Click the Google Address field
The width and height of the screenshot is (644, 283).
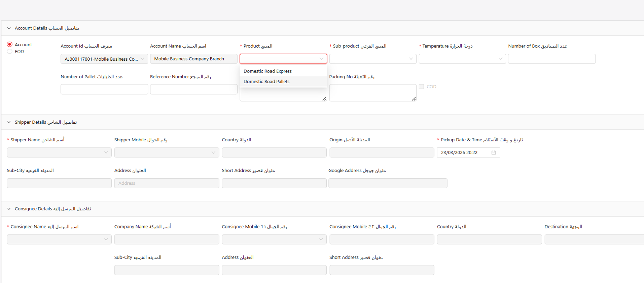pyautogui.click(x=388, y=183)
